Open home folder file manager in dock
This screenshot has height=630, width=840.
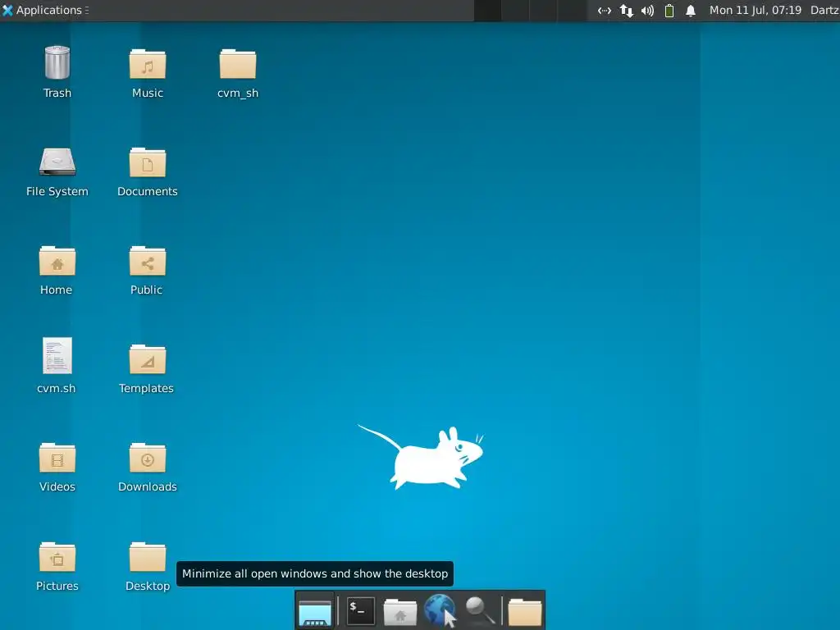[x=399, y=612]
